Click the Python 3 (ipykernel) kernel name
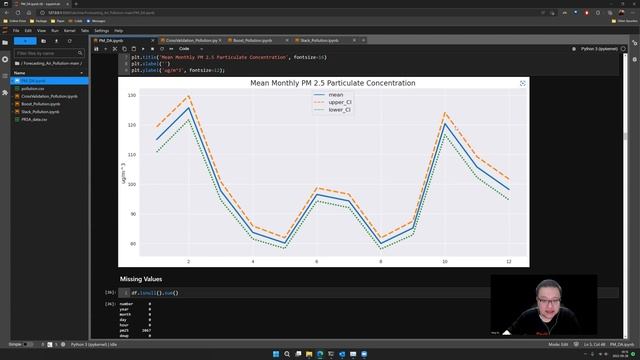The width and height of the screenshot is (640, 360). [599, 49]
